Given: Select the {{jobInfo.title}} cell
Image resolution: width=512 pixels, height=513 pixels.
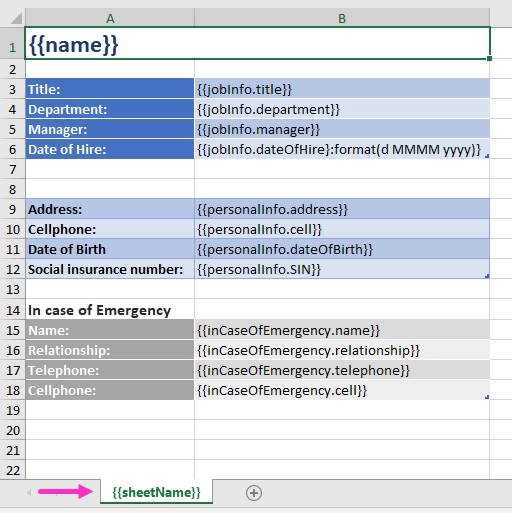Looking at the screenshot, I should [342, 89].
